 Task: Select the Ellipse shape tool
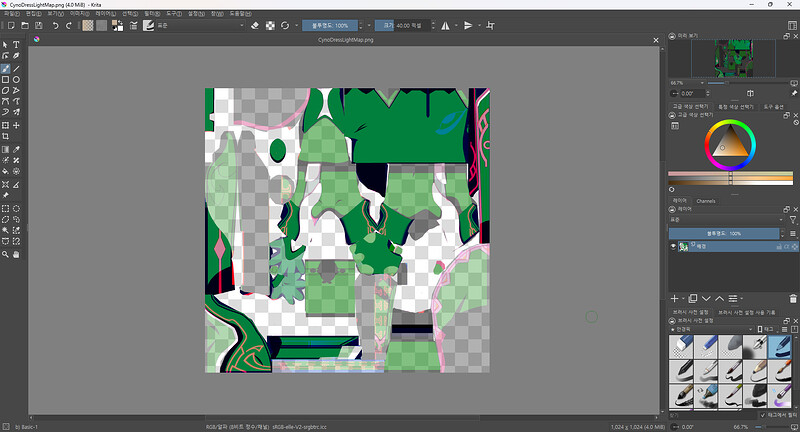[x=16, y=80]
